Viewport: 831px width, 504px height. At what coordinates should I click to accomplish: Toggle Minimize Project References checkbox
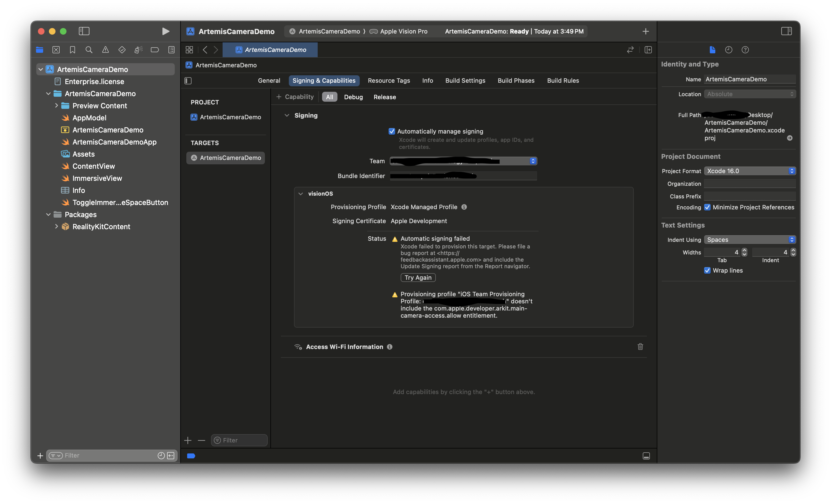tap(707, 207)
